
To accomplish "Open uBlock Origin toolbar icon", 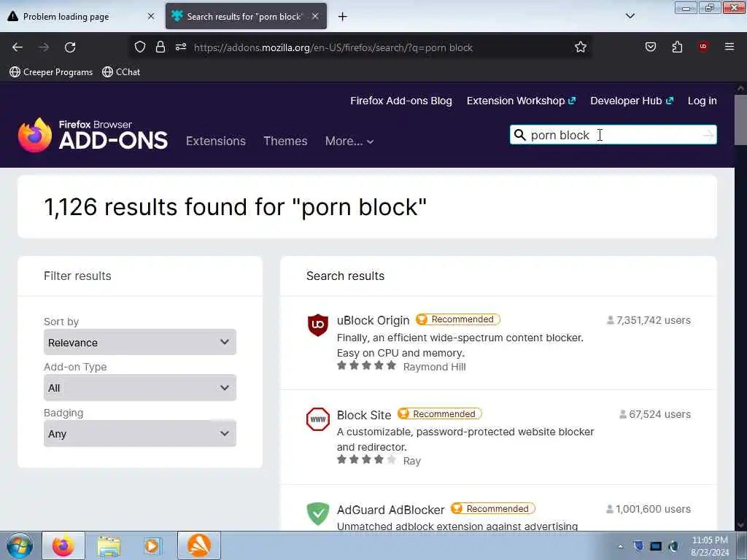I will [703, 47].
